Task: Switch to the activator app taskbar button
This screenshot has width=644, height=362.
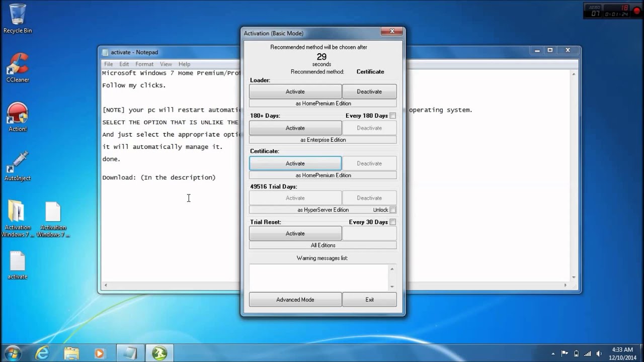Action: [159, 353]
